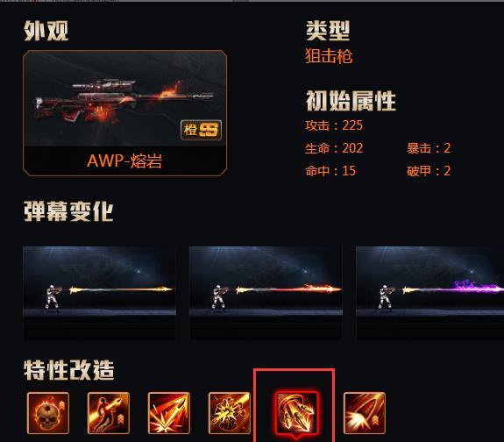
Task: View the purple flame barrage thumbnail
Action: [430, 293]
